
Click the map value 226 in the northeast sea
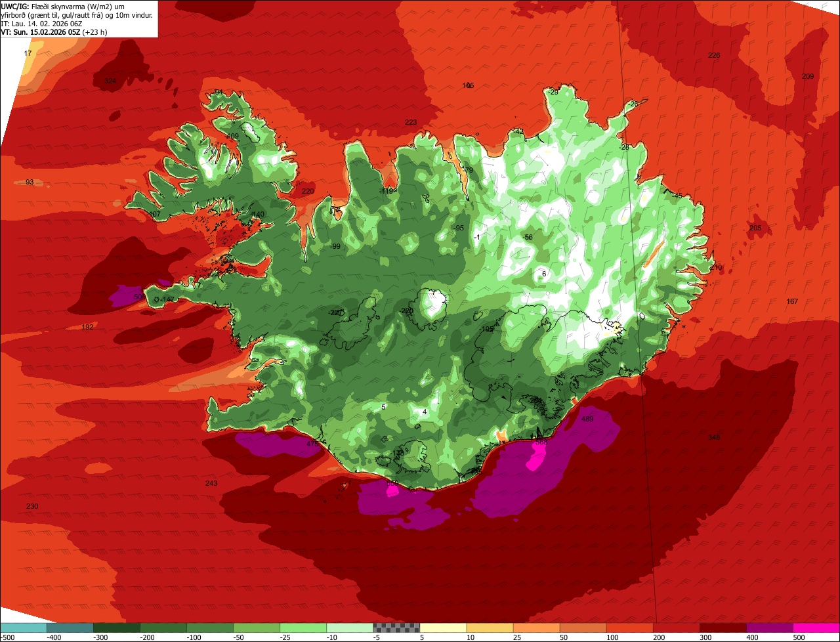point(714,56)
